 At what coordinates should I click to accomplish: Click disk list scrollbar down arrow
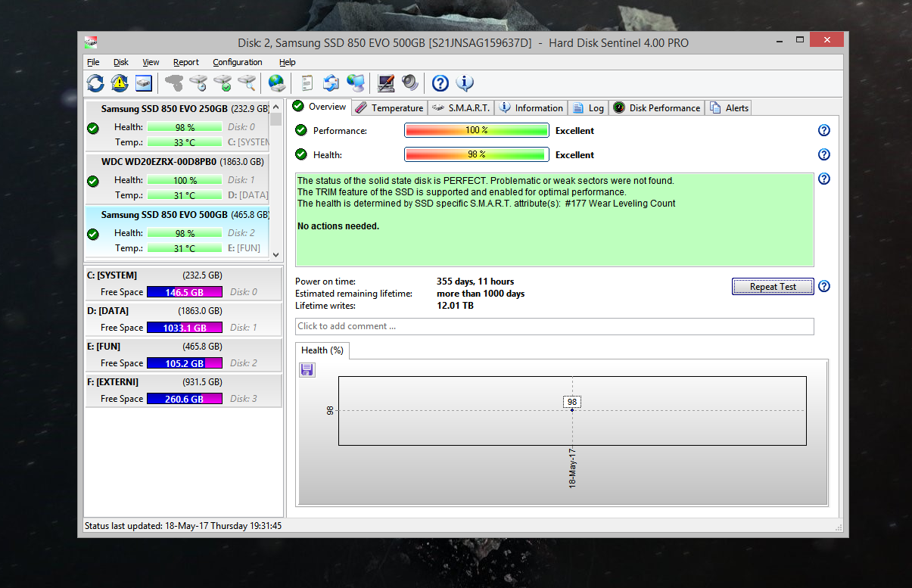275,255
